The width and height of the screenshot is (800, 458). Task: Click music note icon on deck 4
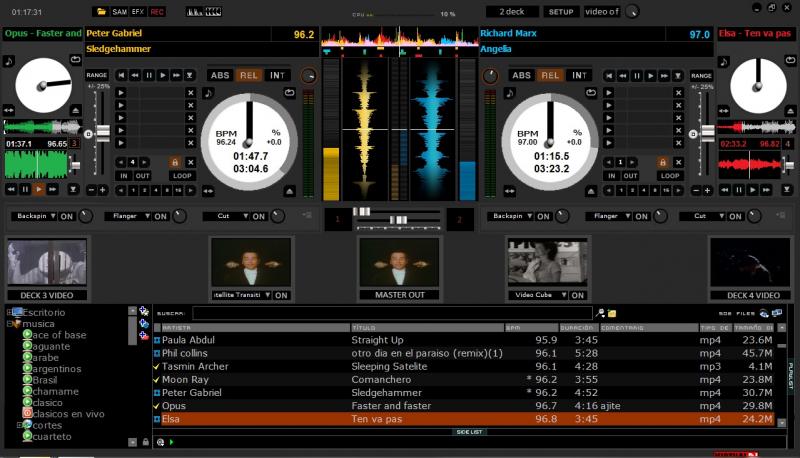723,62
